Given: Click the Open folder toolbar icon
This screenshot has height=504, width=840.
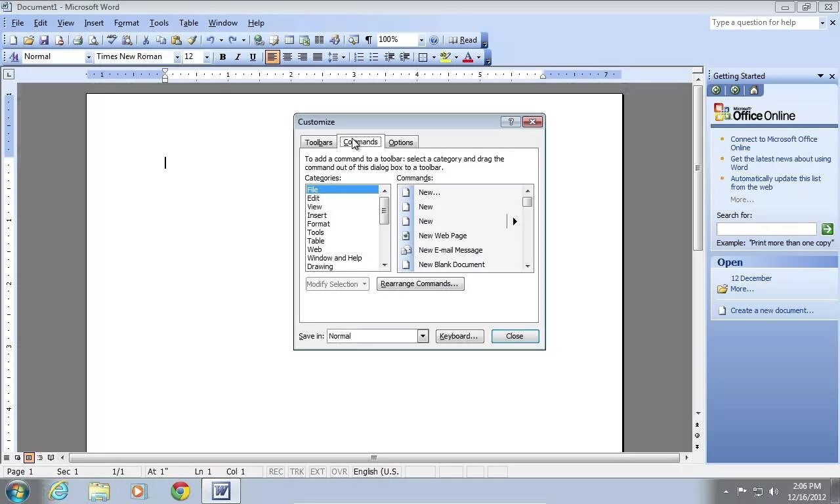Looking at the screenshot, I should pos(28,40).
